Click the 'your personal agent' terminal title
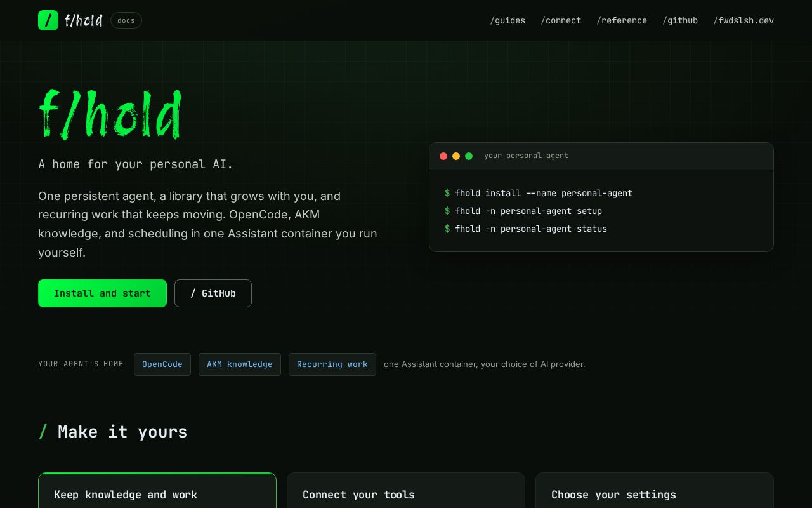Image resolution: width=812 pixels, height=508 pixels. point(526,156)
